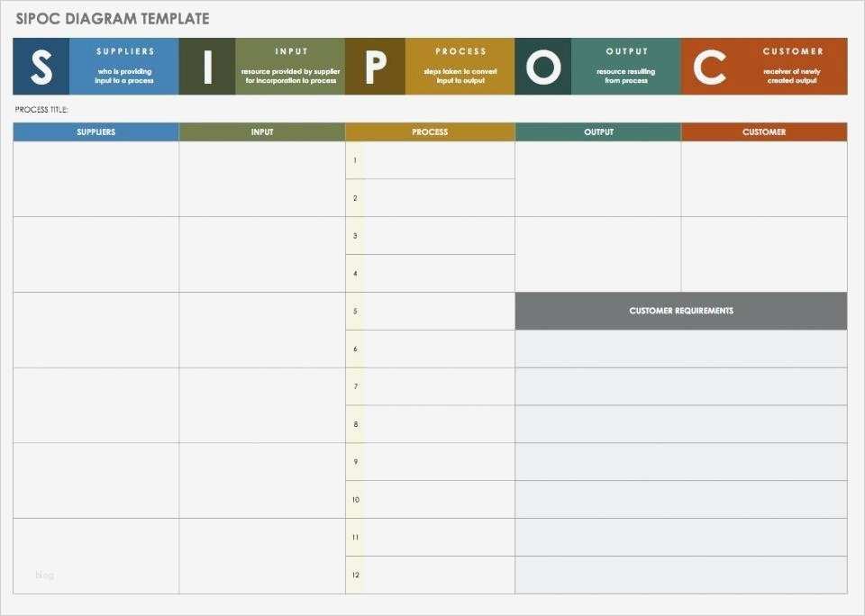Select the Customer column header

coord(764,132)
